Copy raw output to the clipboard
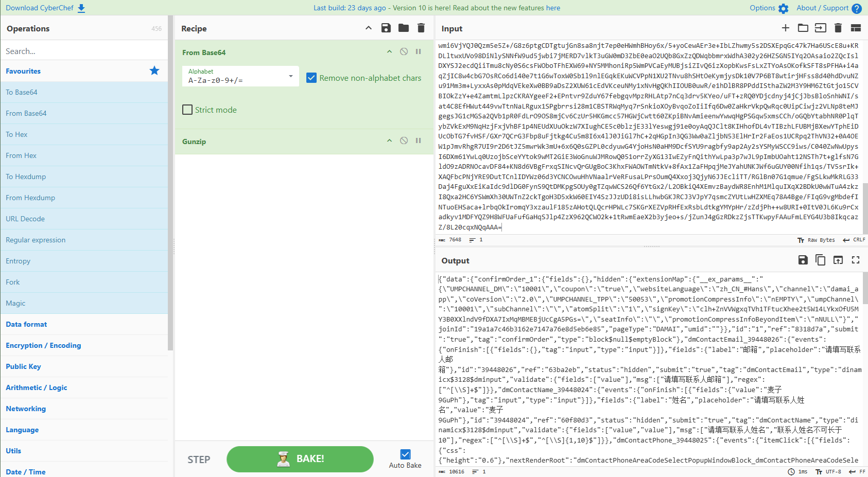Viewport: 868px width, 477px height. coord(821,260)
